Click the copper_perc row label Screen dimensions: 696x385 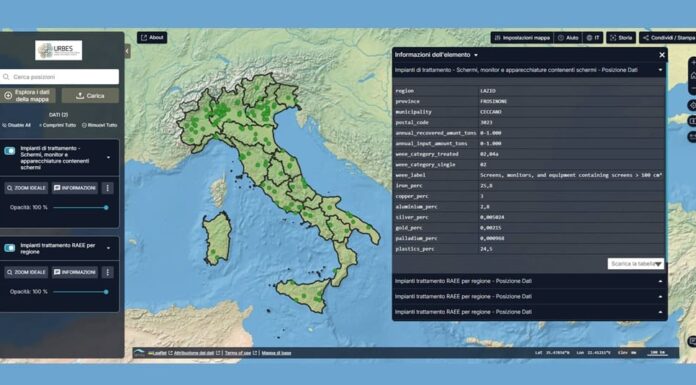point(411,196)
